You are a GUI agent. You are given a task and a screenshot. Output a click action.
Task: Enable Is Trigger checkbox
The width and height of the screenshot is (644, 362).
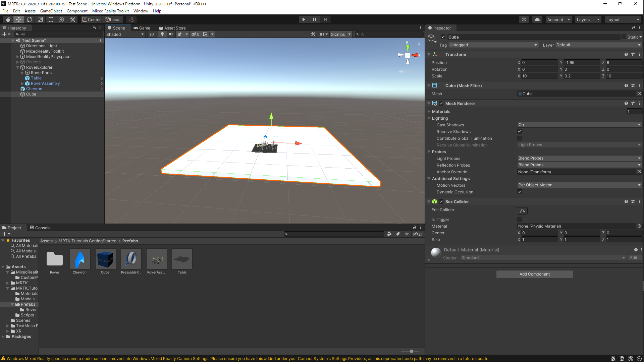520,219
